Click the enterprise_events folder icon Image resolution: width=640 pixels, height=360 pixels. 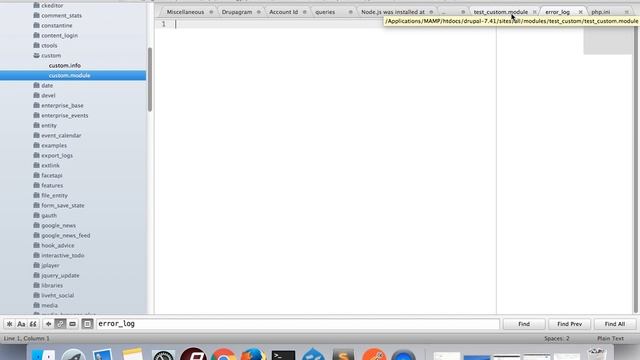(36, 115)
